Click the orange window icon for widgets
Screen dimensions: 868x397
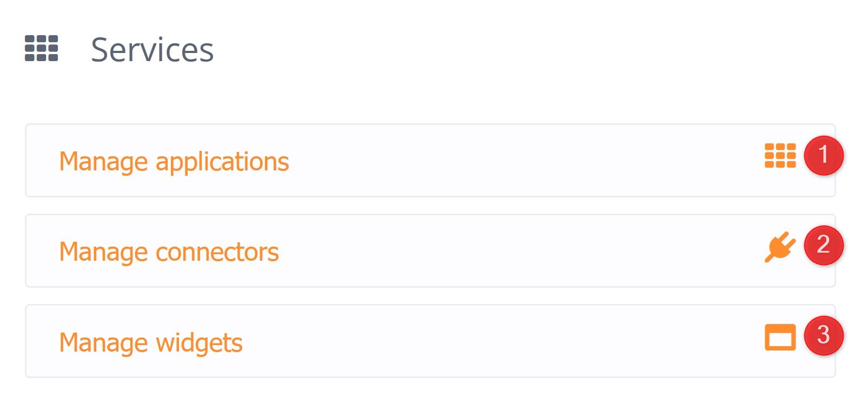(780, 337)
